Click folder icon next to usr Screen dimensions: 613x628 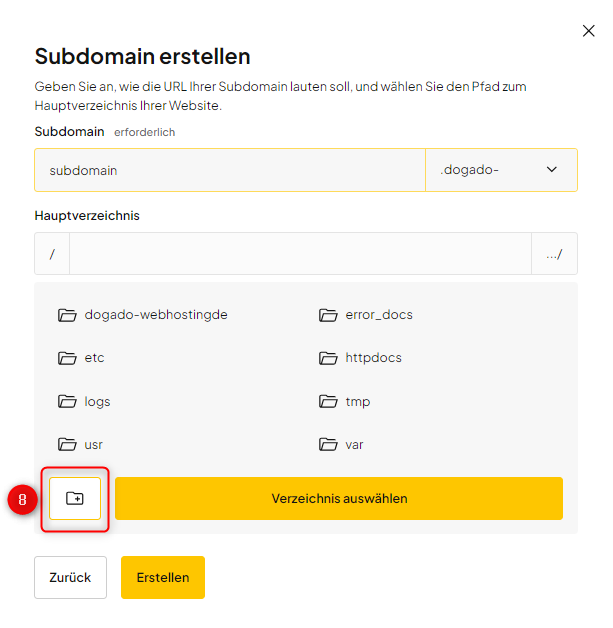pos(67,445)
